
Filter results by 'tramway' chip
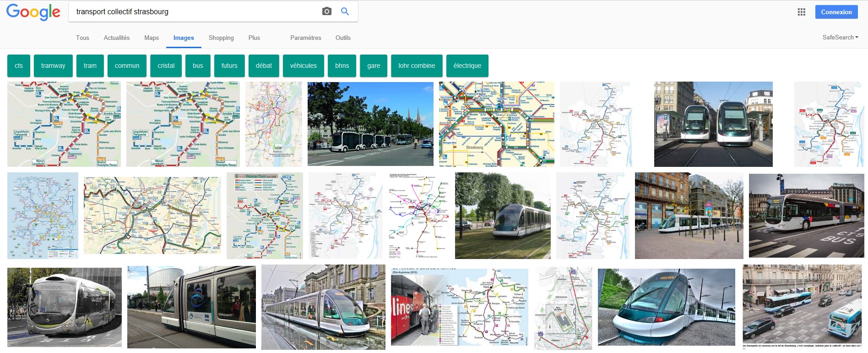coord(53,66)
